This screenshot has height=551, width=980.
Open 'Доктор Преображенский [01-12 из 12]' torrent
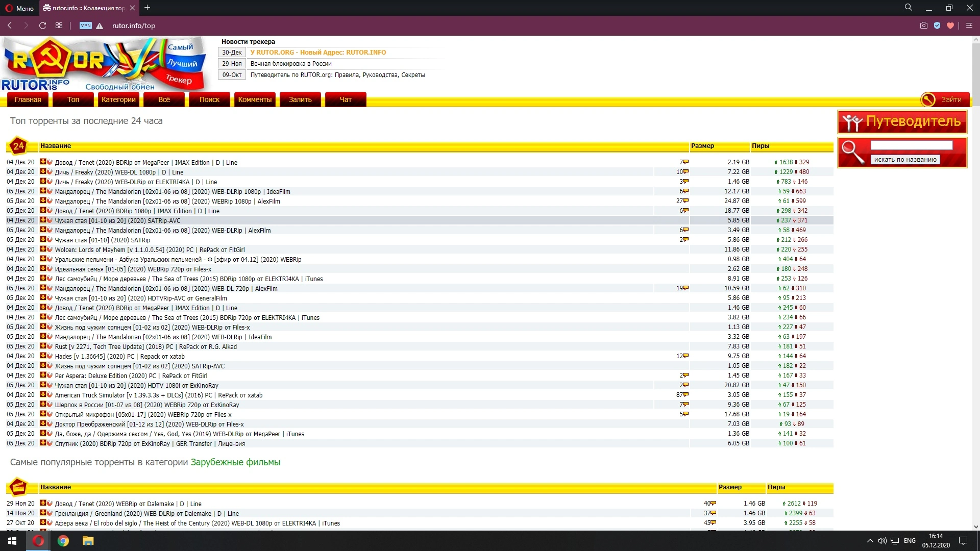149,424
